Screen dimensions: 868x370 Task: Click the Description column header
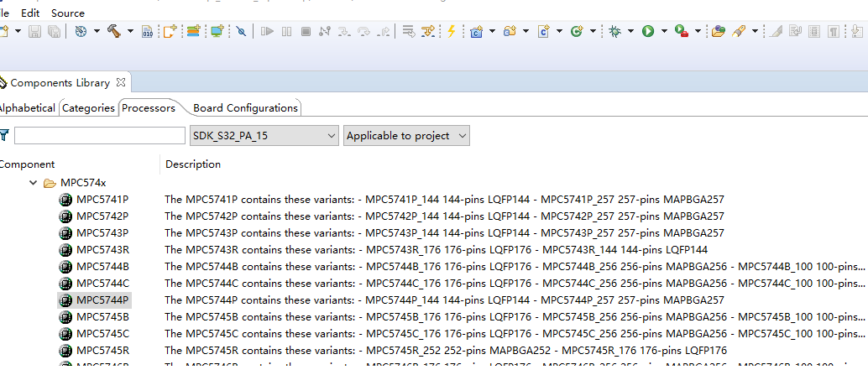point(192,164)
